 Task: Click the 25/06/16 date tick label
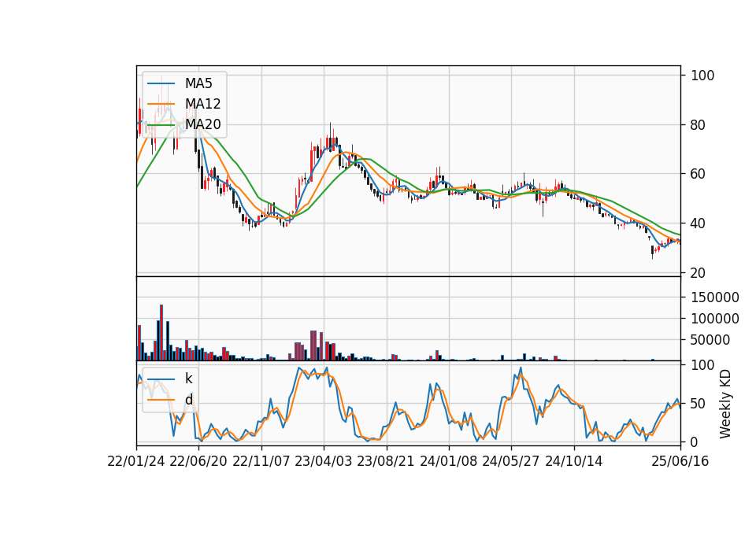click(680, 461)
